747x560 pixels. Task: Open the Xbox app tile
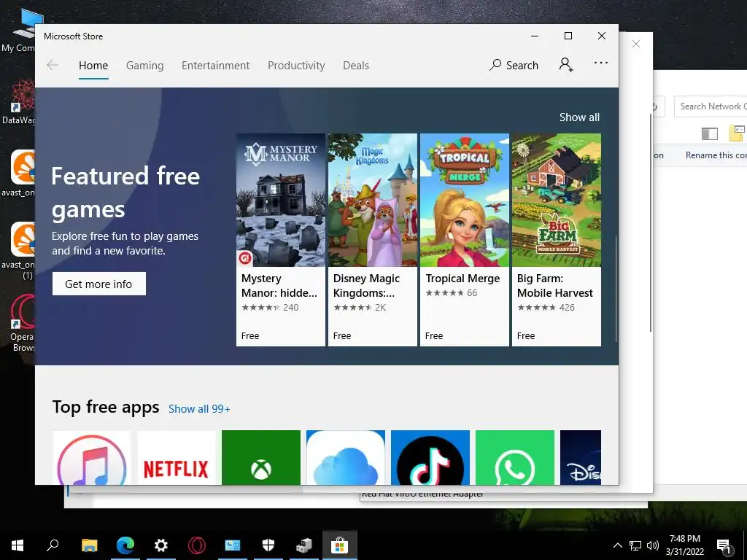point(261,458)
